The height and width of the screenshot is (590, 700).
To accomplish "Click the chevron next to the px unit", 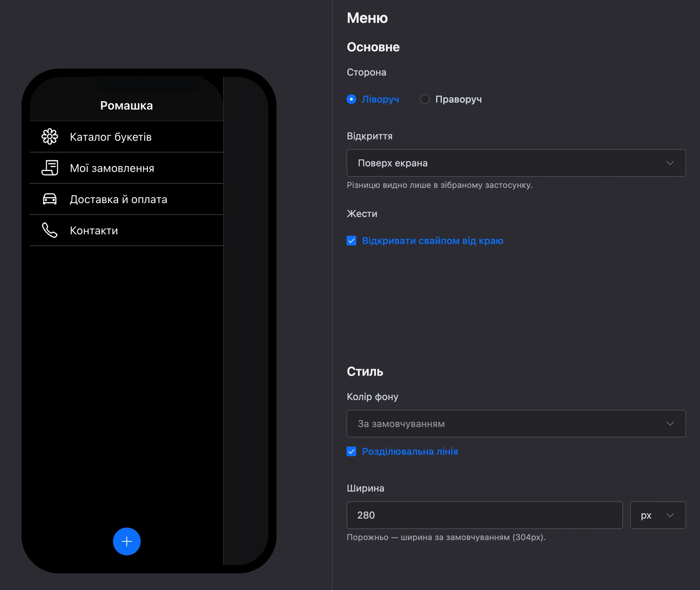I will [x=670, y=515].
